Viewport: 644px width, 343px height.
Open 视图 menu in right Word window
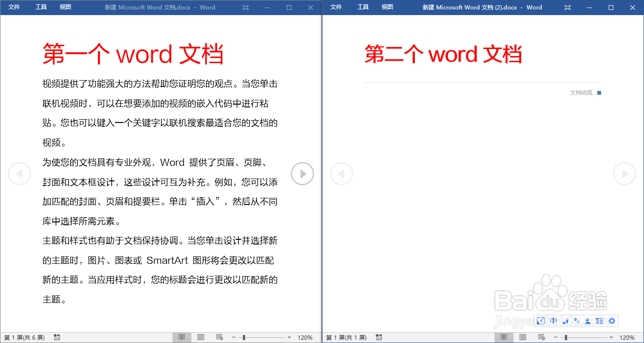[x=388, y=7]
